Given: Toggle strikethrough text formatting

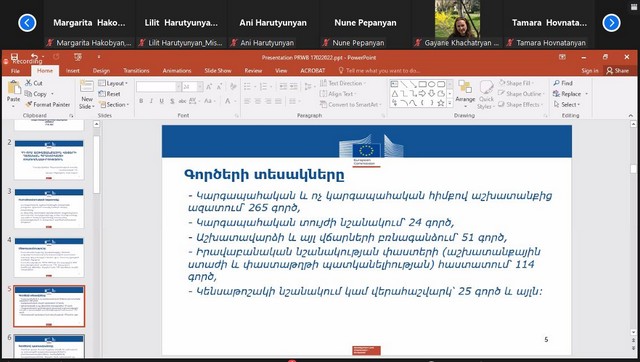Looking at the screenshot, I should [x=182, y=101].
